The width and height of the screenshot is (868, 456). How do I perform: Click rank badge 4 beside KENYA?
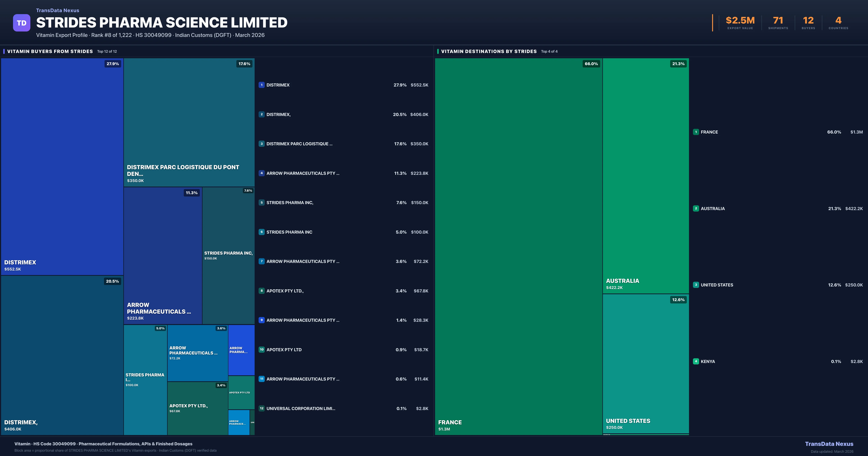(x=696, y=361)
